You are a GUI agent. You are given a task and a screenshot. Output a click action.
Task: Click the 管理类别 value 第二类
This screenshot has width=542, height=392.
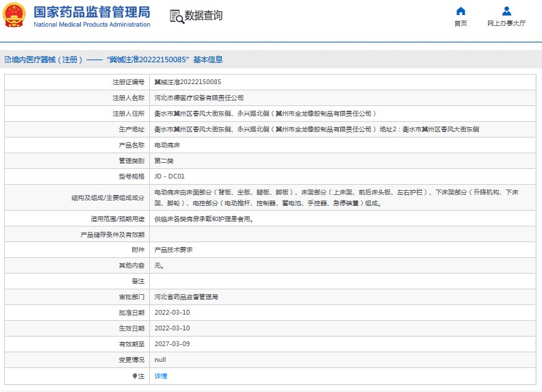tap(164, 161)
